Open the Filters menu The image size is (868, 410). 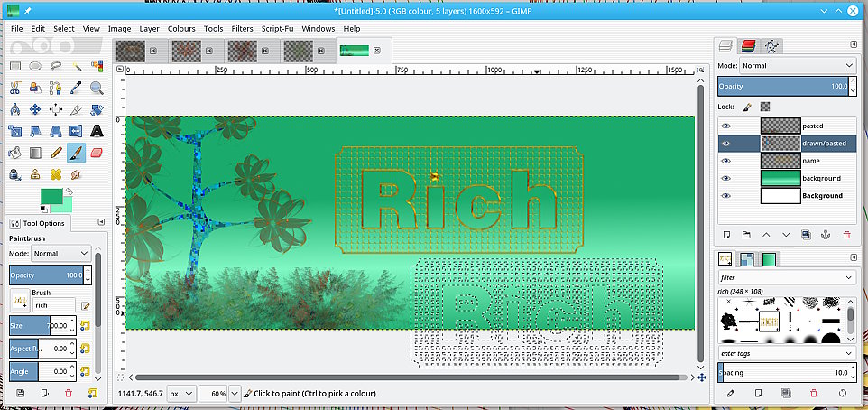242,28
